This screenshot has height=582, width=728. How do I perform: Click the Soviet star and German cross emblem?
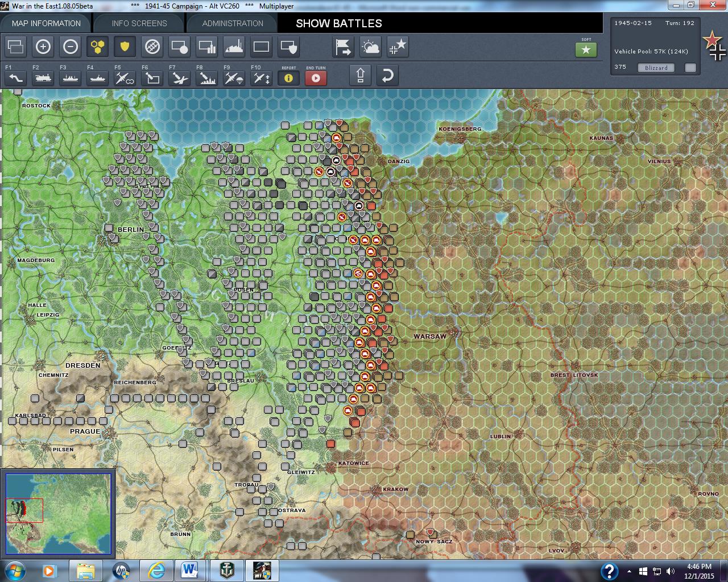point(713,45)
